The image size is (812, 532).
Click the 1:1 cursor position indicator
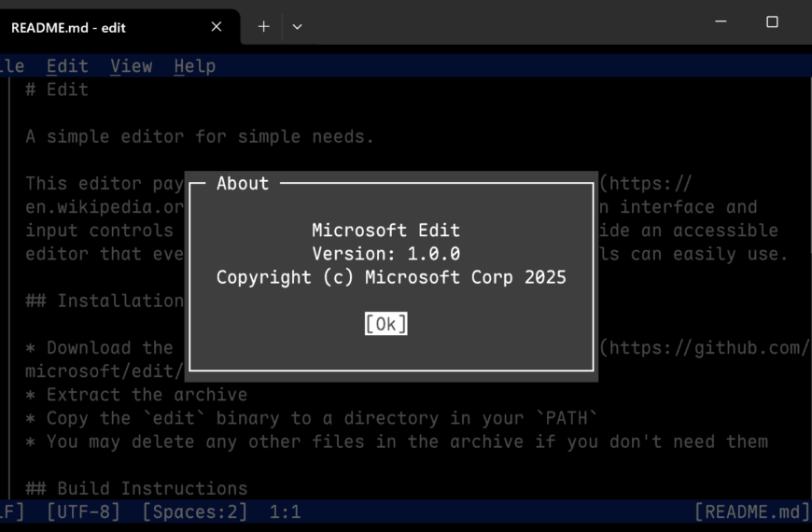285,511
